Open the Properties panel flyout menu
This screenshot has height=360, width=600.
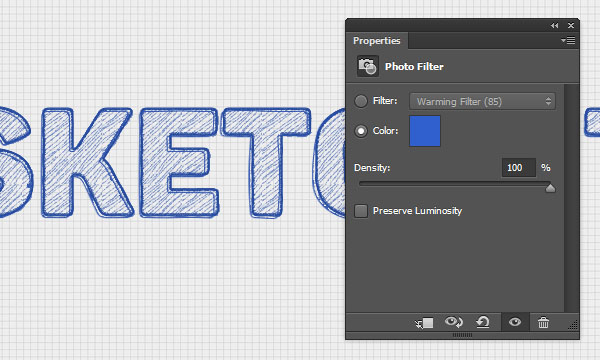point(568,40)
